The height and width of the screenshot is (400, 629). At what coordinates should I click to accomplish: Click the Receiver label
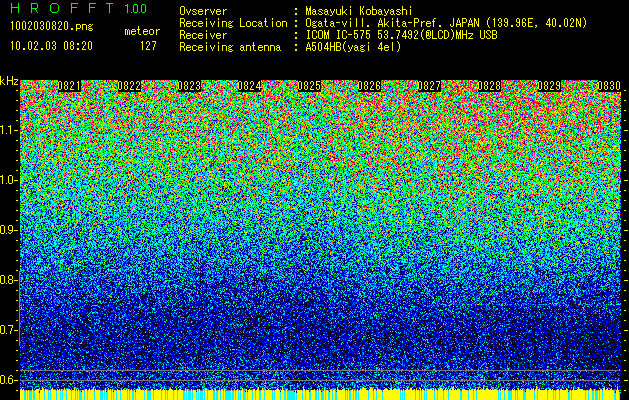pos(203,35)
